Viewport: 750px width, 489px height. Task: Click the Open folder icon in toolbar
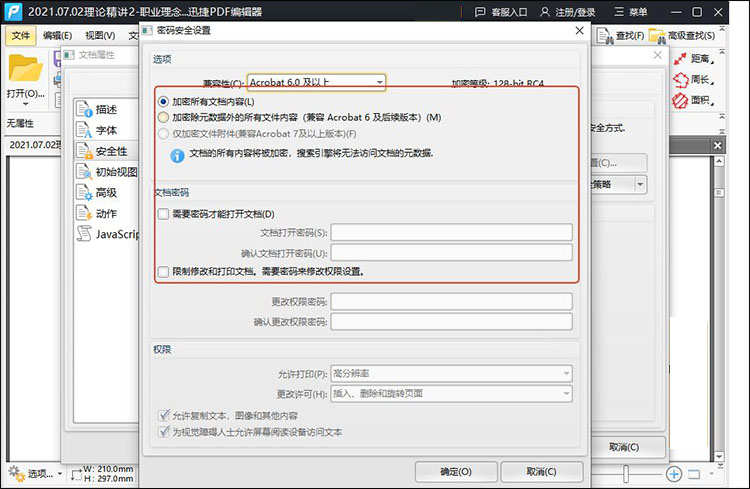tap(25, 68)
